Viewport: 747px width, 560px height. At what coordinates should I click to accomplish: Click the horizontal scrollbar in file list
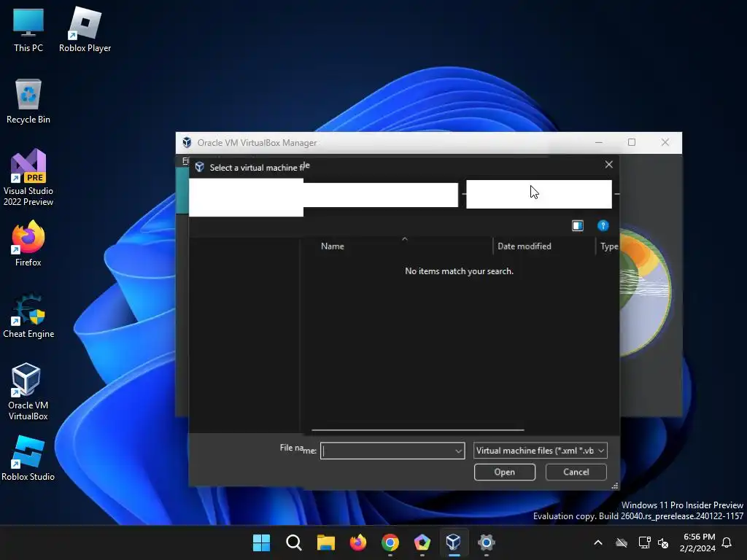[x=418, y=430]
